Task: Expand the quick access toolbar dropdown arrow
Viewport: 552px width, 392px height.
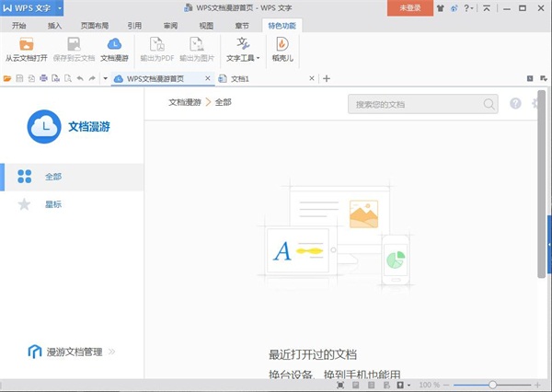Action: (x=105, y=78)
